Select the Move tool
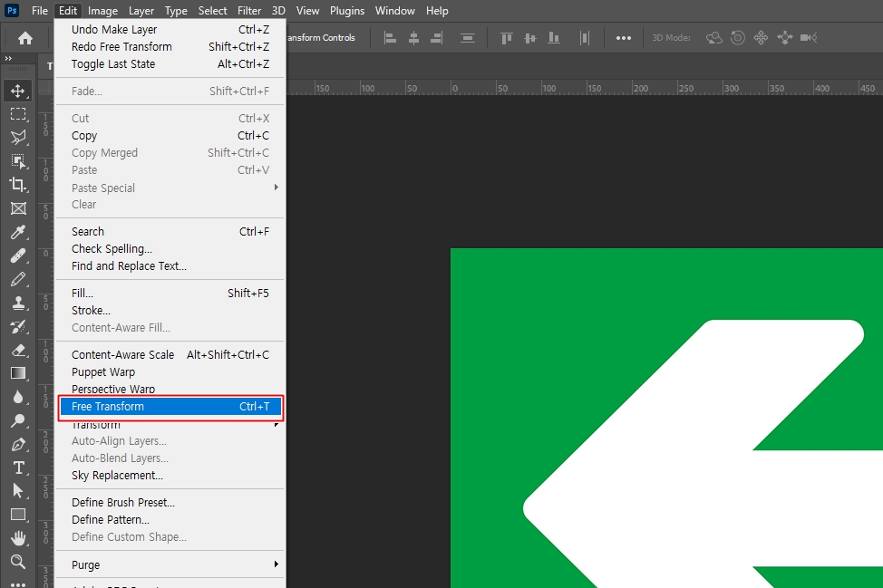Screen dimensions: 883x588 [18, 91]
